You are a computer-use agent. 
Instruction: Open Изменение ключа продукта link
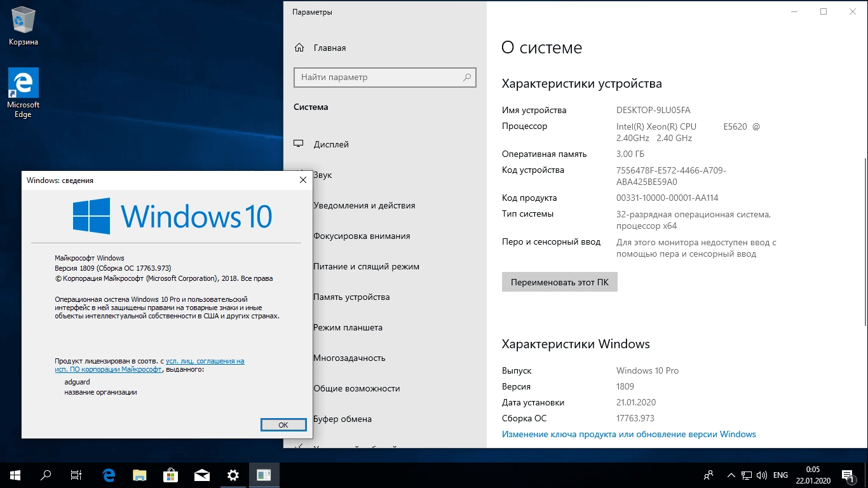pyautogui.click(x=629, y=435)
